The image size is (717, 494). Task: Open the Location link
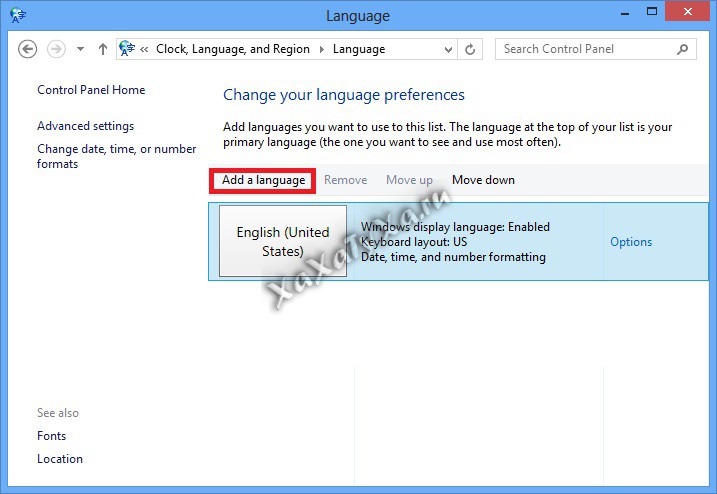coord(60,458)
